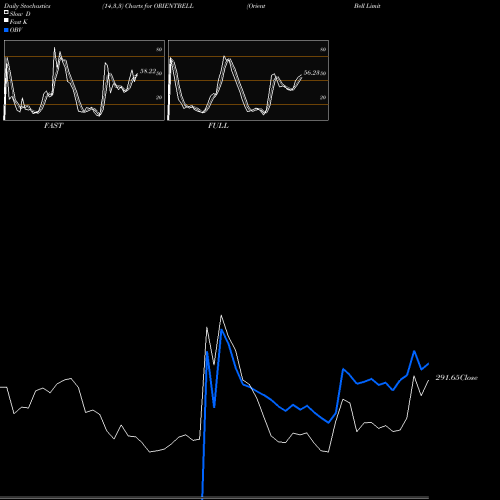Click the blue OBV legend swatch
The width and height of the screenshot is (500, 500).
6,30
